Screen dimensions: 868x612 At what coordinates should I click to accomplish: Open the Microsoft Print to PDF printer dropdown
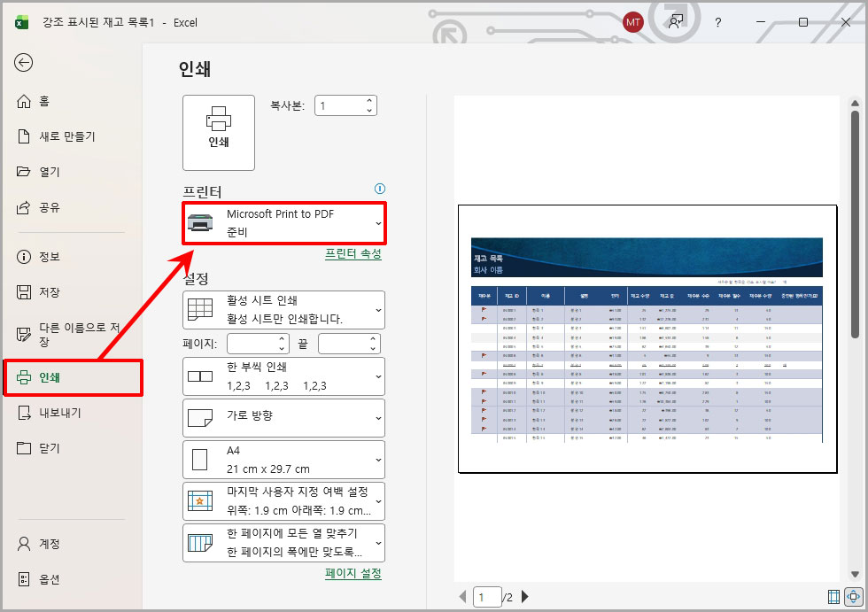tap(283, 221)
